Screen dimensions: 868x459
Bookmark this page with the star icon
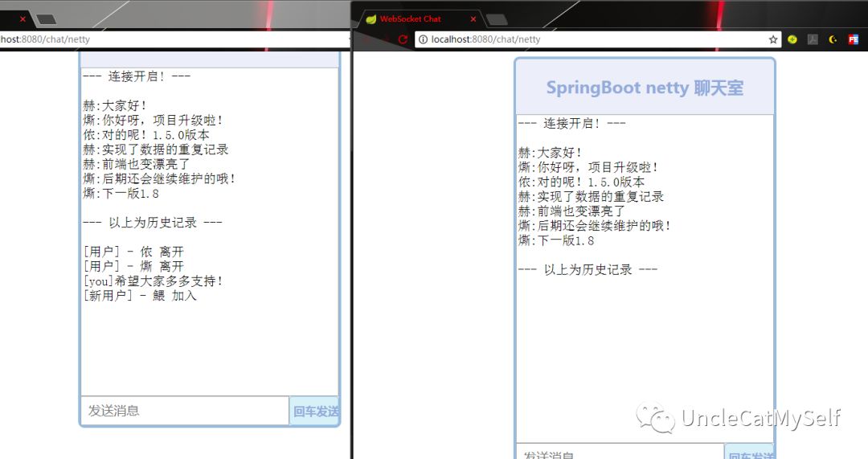pos(773,39)
